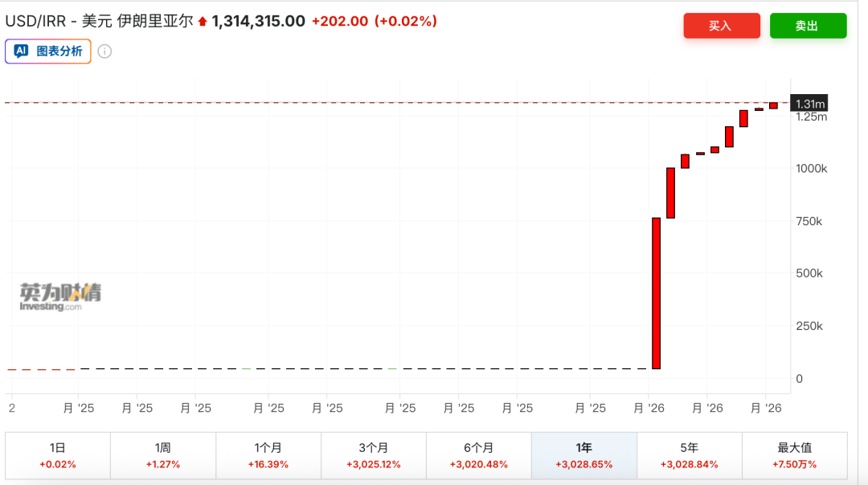Click the red up-arrow price indicator
The height and width of the screenshot is (485, 868).
tap(203, 22)
